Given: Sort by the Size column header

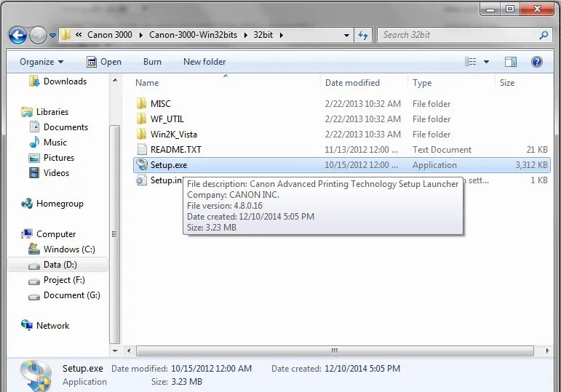Looking at the screenshot, I should (507, 83).
